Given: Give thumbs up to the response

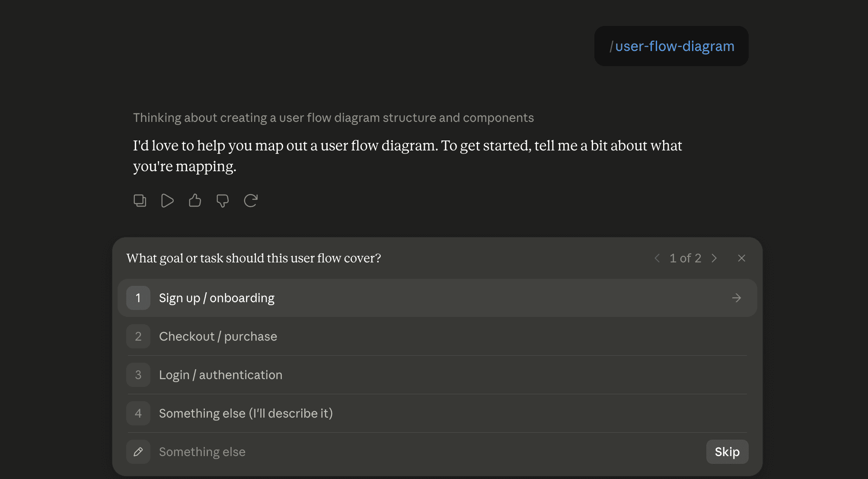Looking at the screenshot, I should pyautogui.click(x=195, y=201).
